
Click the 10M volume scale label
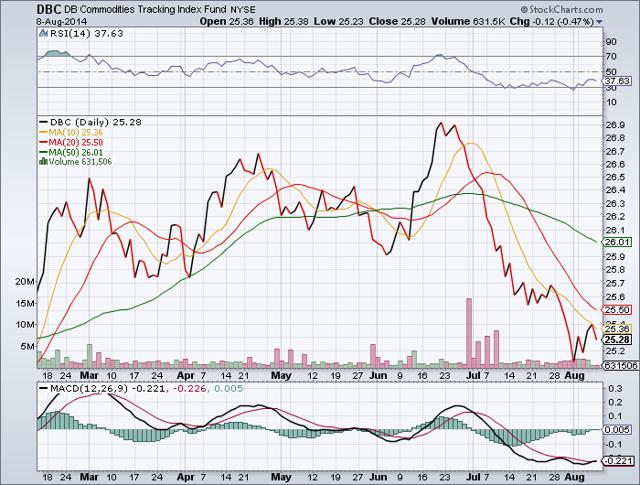click(x=26, y=325)
